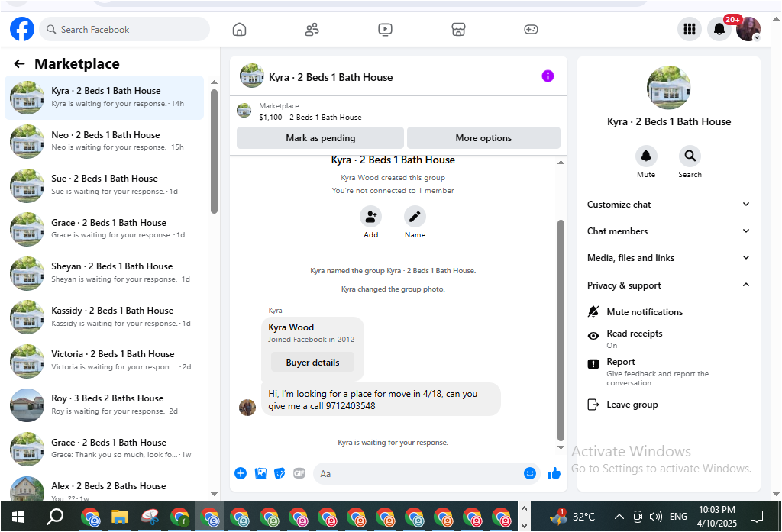Toggle Mute notifications option
This screenshot has height=532, width=782.
pos(667,312)
